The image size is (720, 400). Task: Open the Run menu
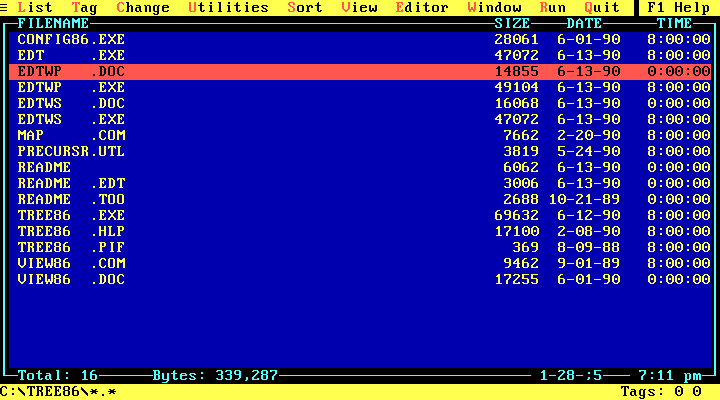point(552,8)
